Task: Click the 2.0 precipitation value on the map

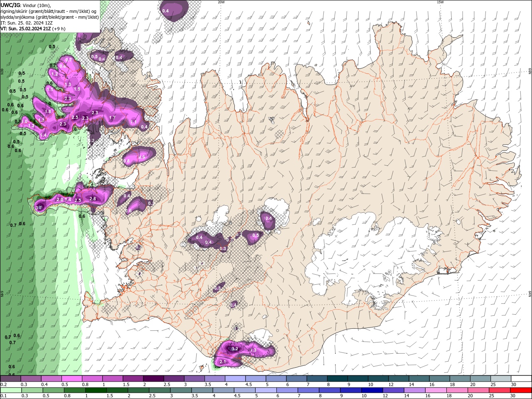Action: pos(59,200)
